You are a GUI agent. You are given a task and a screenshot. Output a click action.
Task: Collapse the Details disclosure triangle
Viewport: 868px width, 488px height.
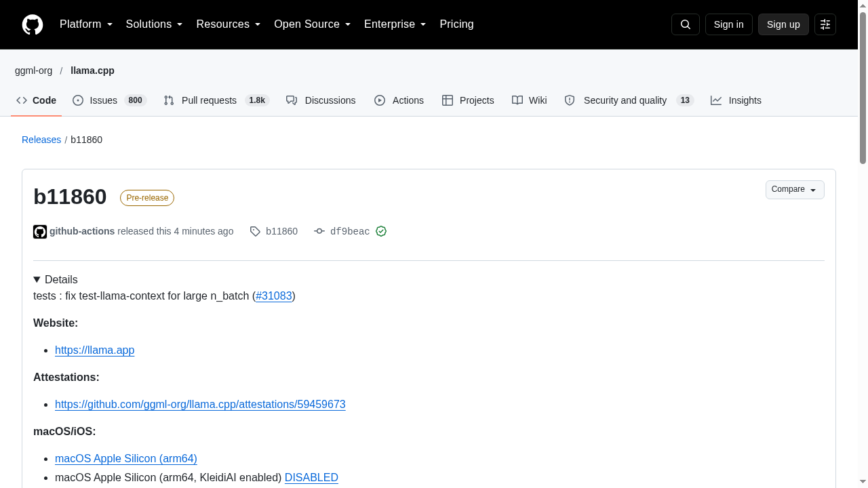(x=37, y=280)
